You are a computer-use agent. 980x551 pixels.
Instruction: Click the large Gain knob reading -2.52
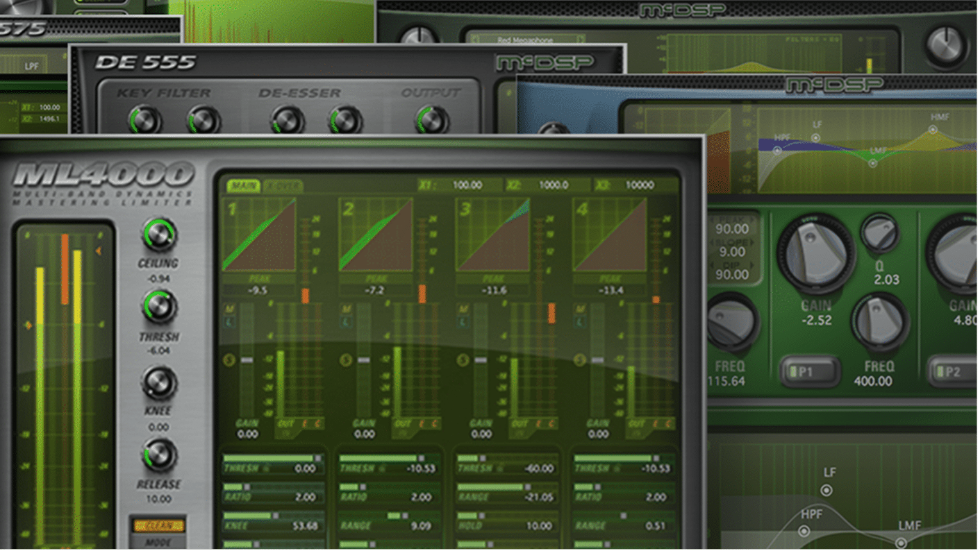click(x=815, y=254)
